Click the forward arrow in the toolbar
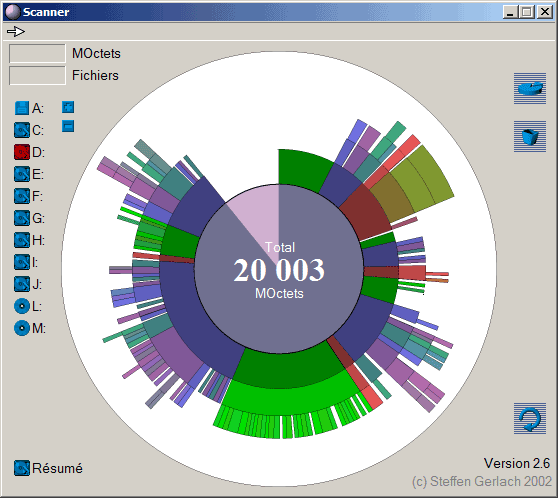The width and height of the screenshot is (558, 498). tap(16, 32)
